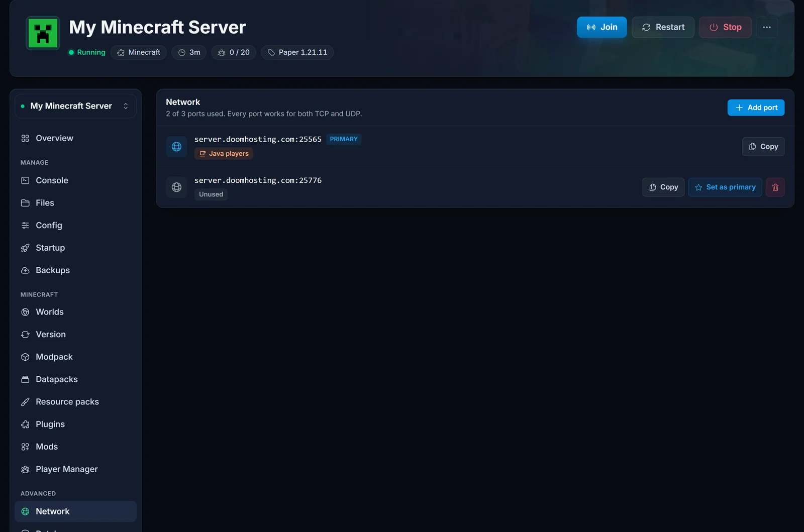Viewport: 804px width, 532px height.
Task: Click the Minecraft game type tag
Action: pyautogui.click(x=139, y=52)
